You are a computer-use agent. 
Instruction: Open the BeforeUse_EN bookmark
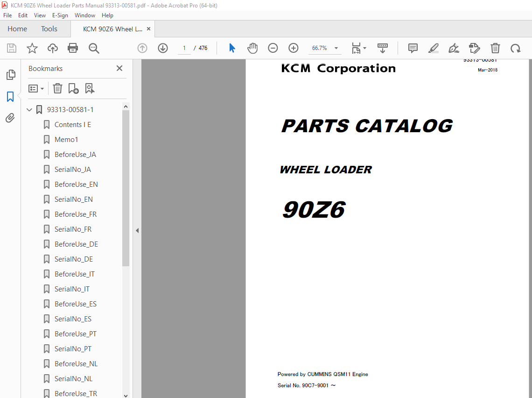click(77, 185)
